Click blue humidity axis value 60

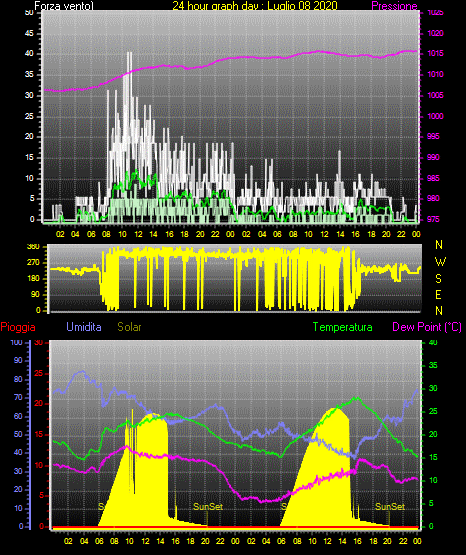coord(18,416)
